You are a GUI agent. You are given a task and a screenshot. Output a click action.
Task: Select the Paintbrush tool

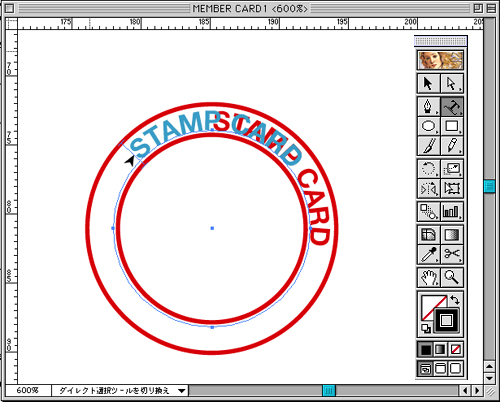428,146
